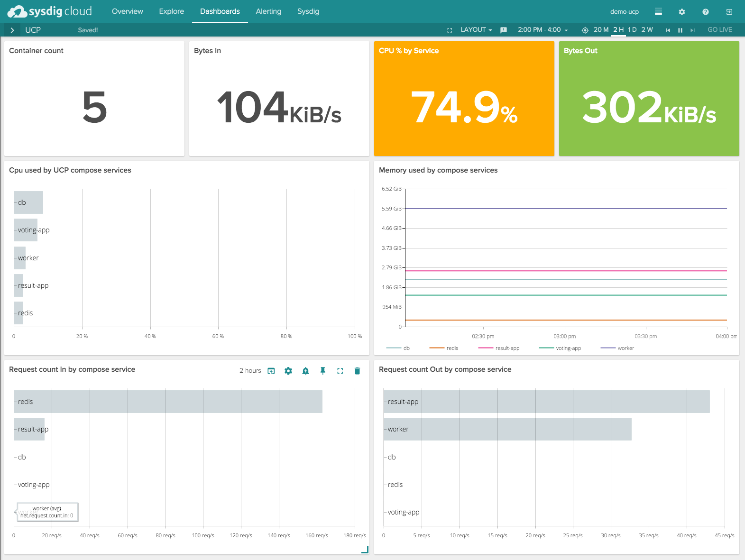
Task: Toggle the redis series in memory legend
Action: coord(452,348)
